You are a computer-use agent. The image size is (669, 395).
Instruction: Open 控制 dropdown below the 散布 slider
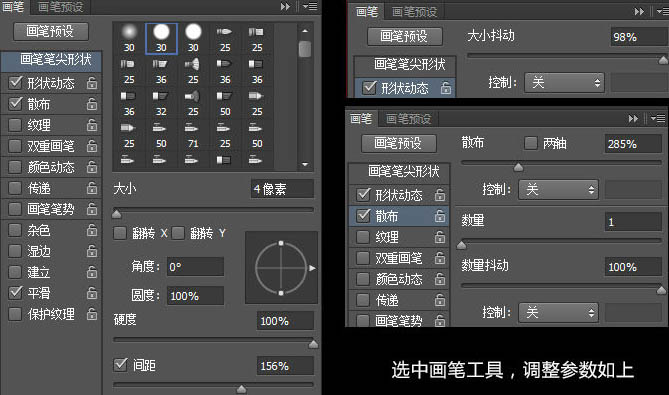558,189
